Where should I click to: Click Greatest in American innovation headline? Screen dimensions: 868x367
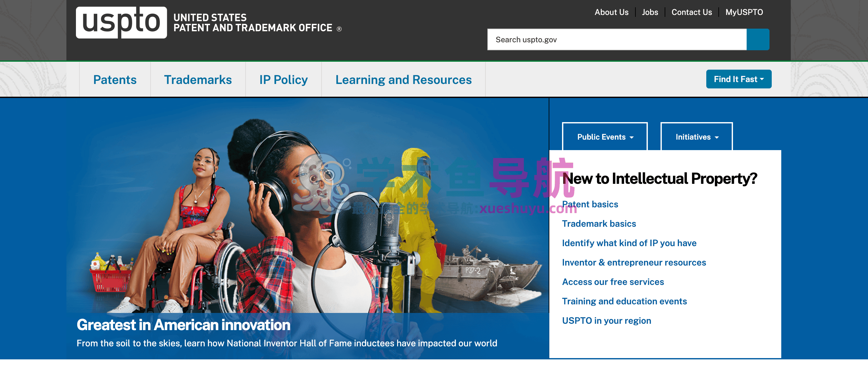183,325
